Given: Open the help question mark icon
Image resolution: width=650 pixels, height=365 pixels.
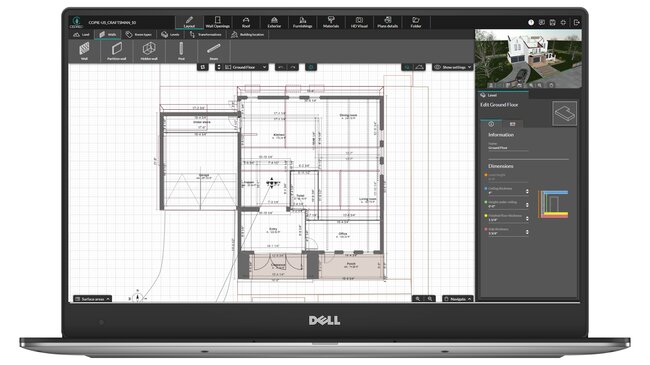Looking at the screenshot, I should point(531,22).
